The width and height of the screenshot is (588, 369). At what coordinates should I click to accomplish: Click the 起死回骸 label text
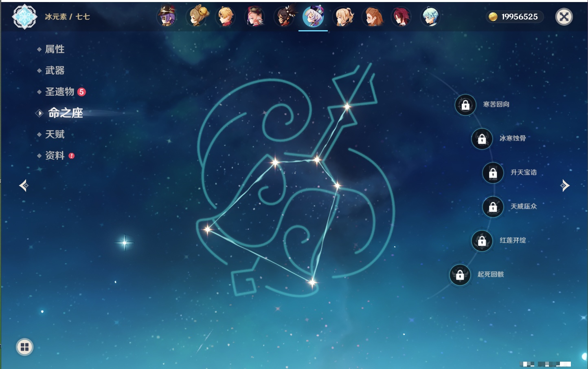(x=491, y=274)
